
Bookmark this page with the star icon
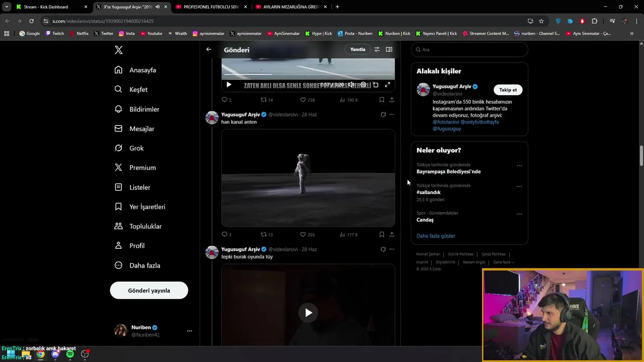(541, 21)
